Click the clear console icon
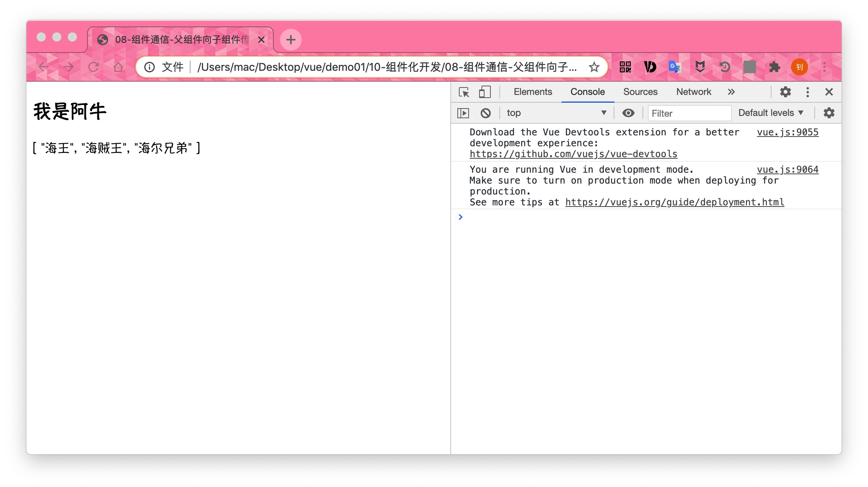The width and height of the screenshot is (868, 487). pos(485,113)
